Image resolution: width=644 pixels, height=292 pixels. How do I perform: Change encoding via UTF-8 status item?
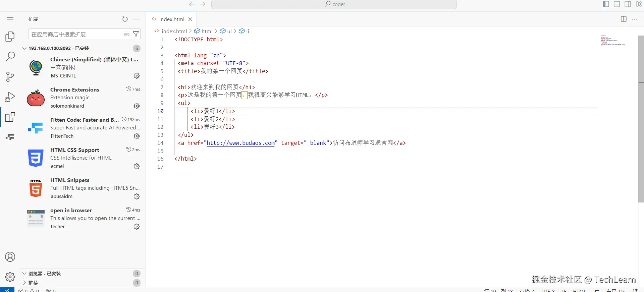(x=548, y=290)
